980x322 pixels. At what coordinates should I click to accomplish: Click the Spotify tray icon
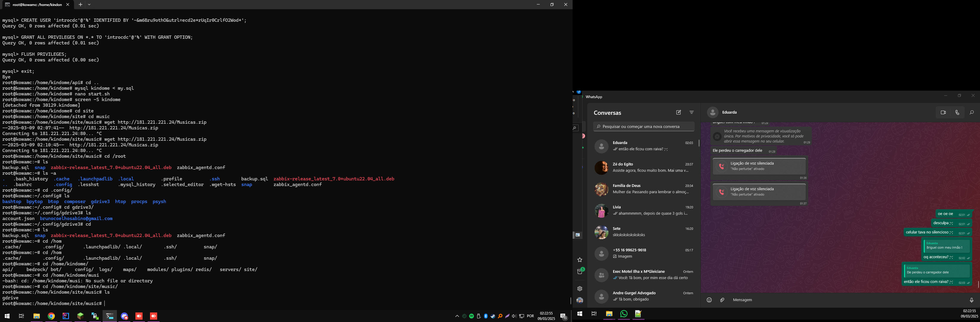pyautogui.click(x=471, y=316)
